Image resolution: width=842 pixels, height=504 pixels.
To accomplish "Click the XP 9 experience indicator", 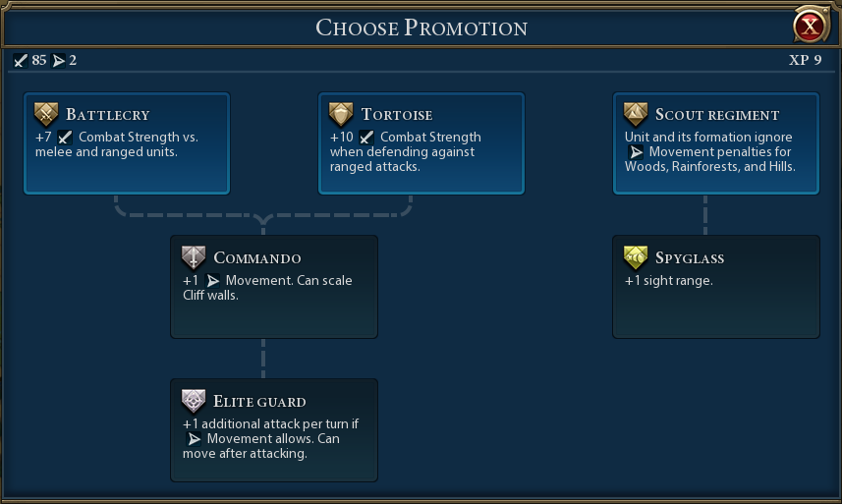I will 805,61.
